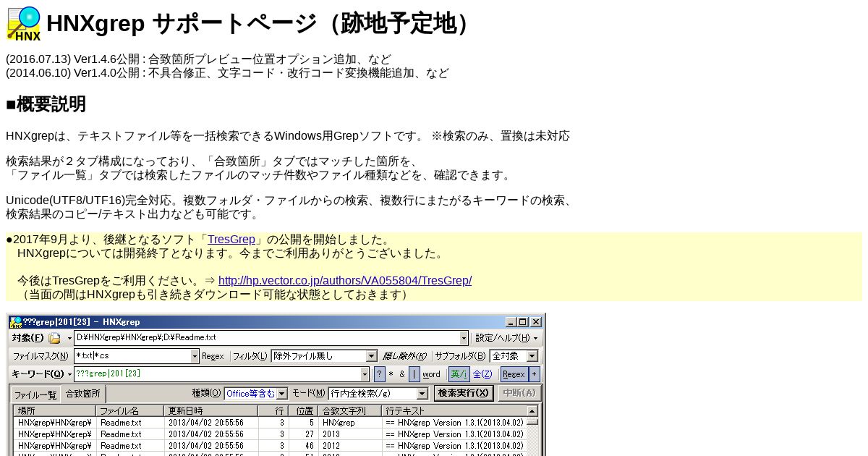Screen dimensions: 868x456
Task: Open the モード 行内全検索(/g) dropdown
Action: point(378,394)
